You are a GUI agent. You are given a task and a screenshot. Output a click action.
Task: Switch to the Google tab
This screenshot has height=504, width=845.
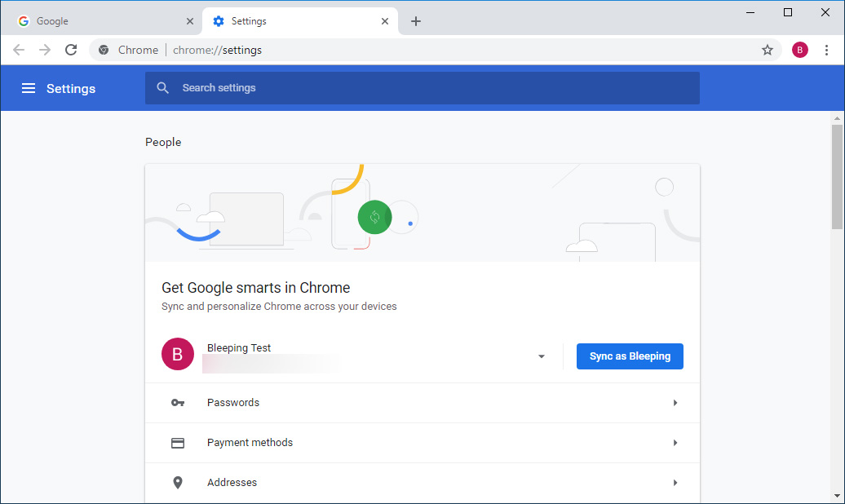coord(98,21)
